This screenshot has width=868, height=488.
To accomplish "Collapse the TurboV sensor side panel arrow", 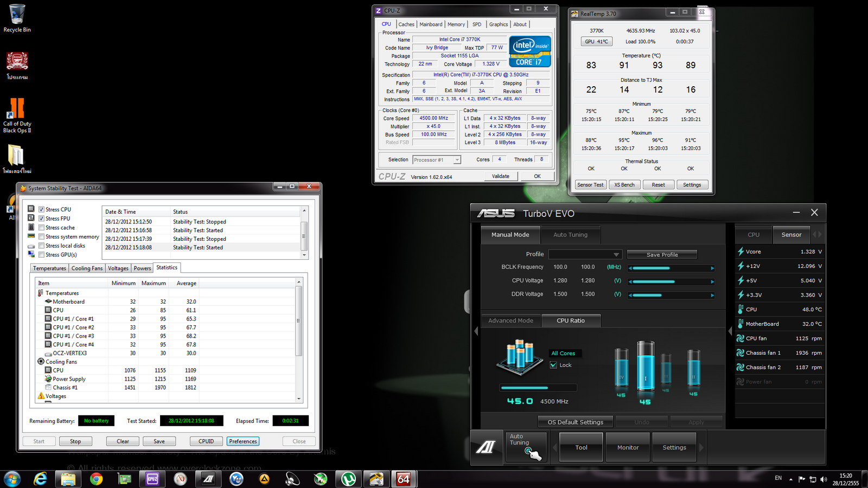I will (730, 331).
